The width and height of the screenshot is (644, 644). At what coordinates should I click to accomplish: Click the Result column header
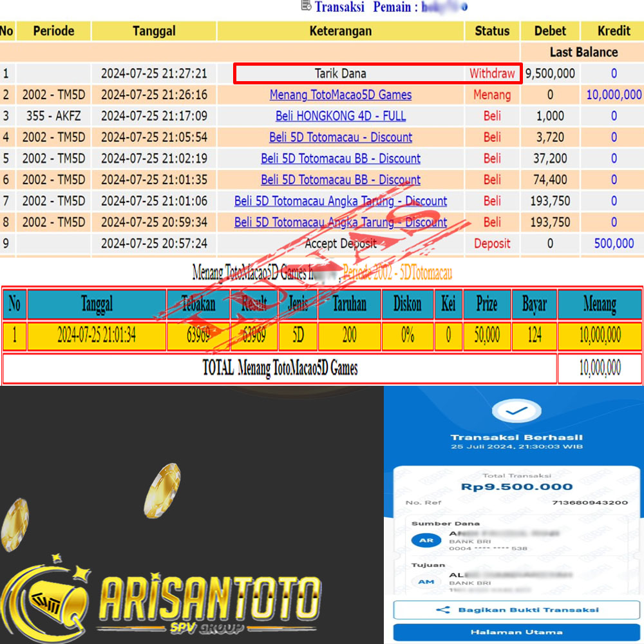254,305
